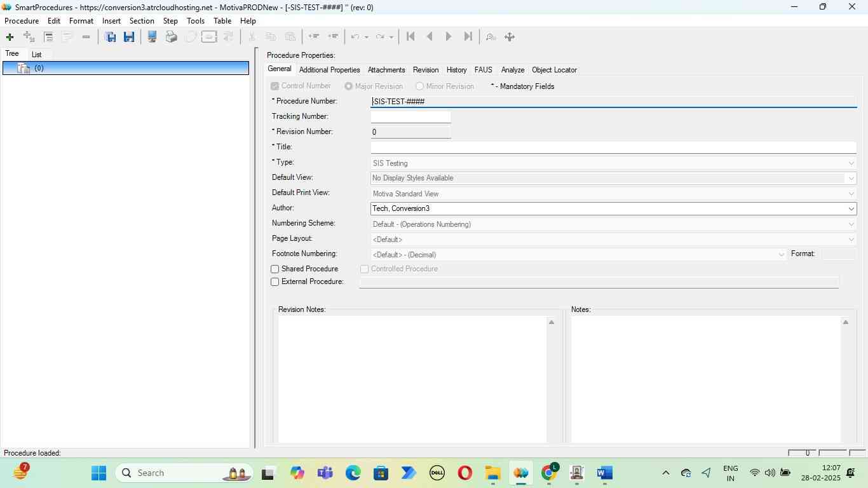This screenshot has height=488, width=868.
Task: Click the printer icon in toolbar
Action: point(171,37)
